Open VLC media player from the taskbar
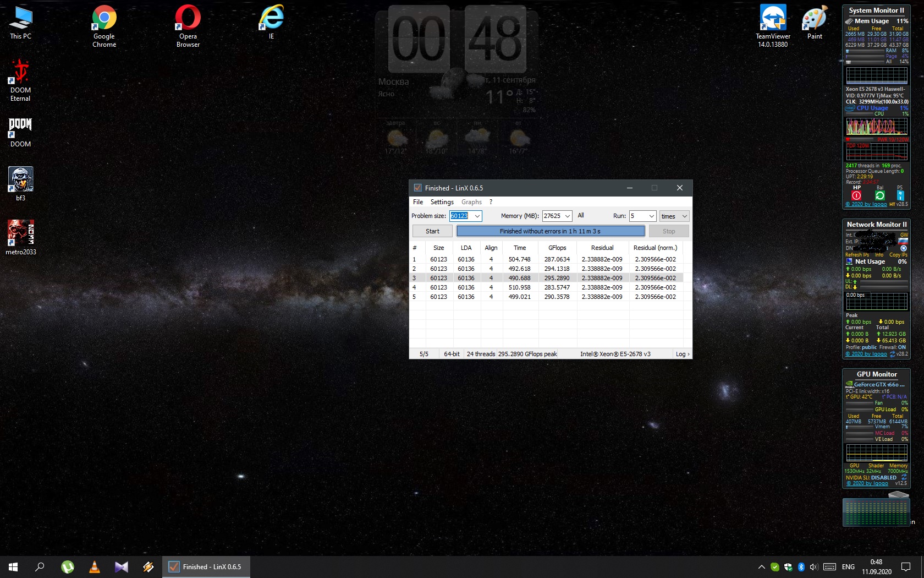924x578 pixels. click(95, 567)
